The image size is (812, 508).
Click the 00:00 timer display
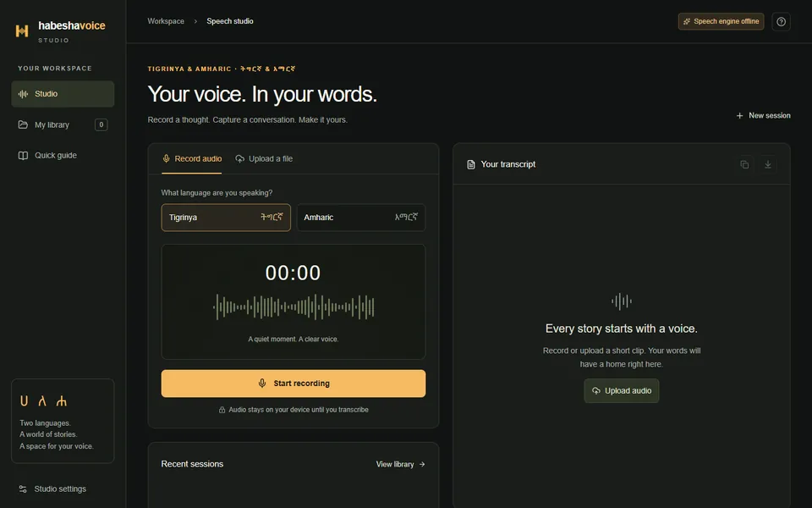[x=294, y=273]
